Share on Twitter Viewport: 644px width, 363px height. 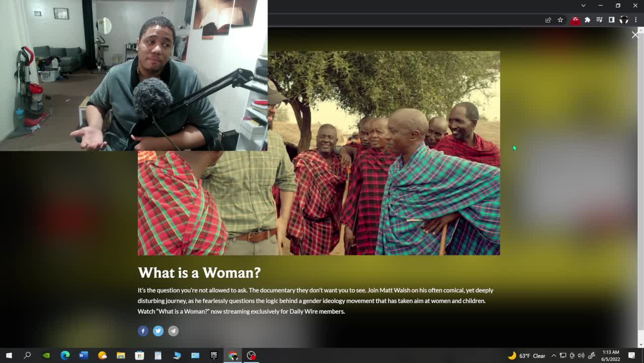point(158,331)
